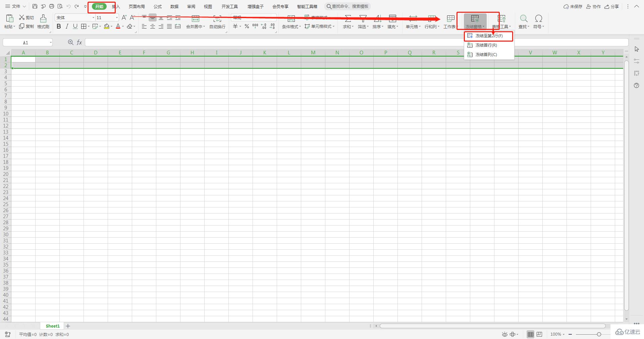The image size is (644, 339).
Task: Switch to the 数据 Data tab
Action: click(x=174, y=6)
